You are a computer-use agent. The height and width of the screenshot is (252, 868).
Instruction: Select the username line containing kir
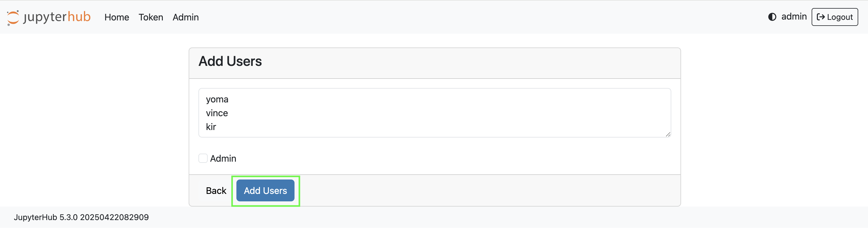[x=211, y=127]
